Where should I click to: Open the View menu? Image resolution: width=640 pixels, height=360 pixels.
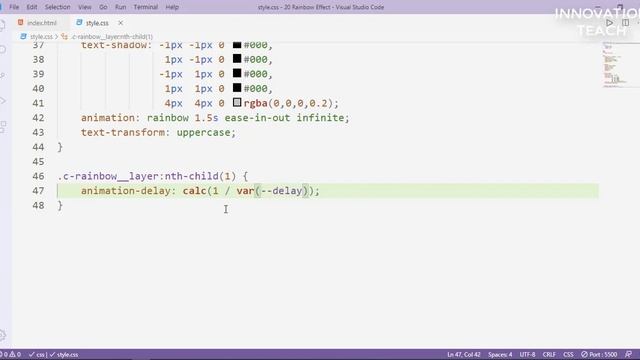[84, 7]
